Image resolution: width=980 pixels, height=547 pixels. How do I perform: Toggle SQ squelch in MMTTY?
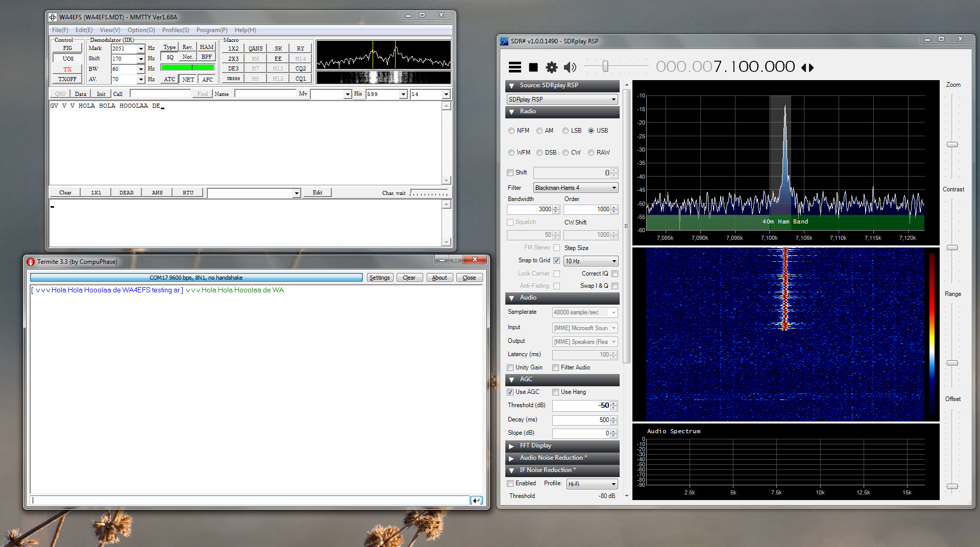pyautogui.click(x=169, y=57)
